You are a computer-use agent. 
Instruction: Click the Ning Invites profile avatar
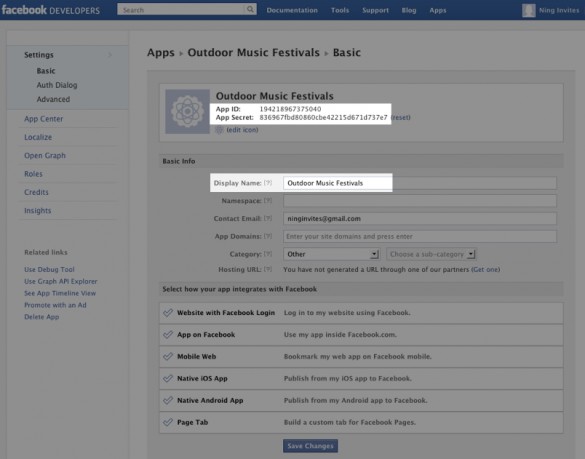[528, 10]
